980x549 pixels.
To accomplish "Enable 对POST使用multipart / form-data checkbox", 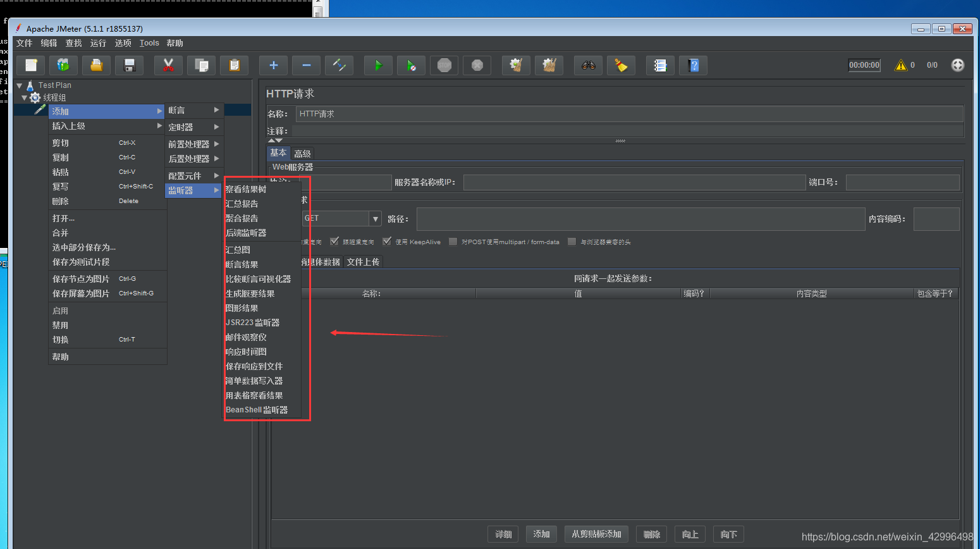I will click(453, 241).
